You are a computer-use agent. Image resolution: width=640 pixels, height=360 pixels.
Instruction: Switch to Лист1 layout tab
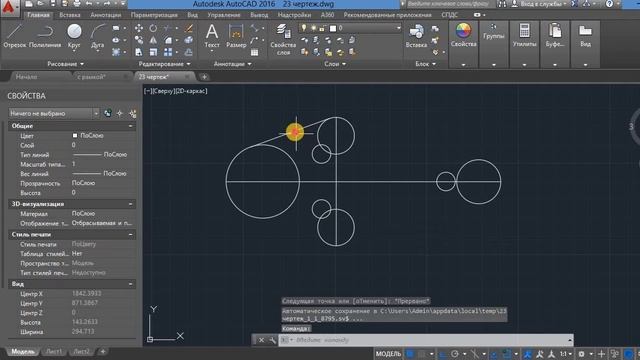54,351
